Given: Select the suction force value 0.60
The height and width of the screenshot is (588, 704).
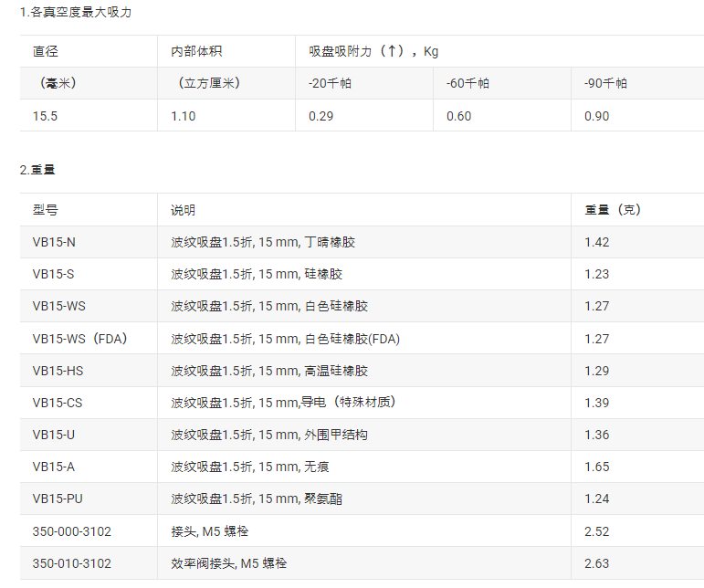Looking at the screenshot, I should pos(458,116).
